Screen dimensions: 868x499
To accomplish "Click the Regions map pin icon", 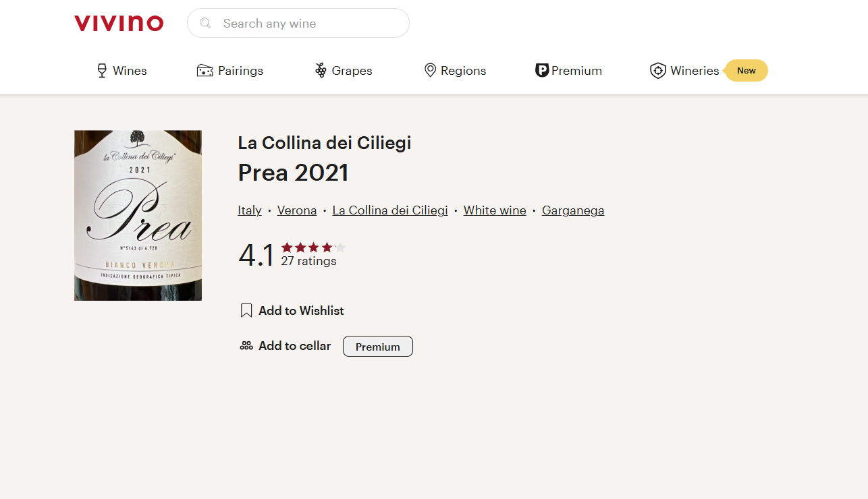I will point(430,71).
